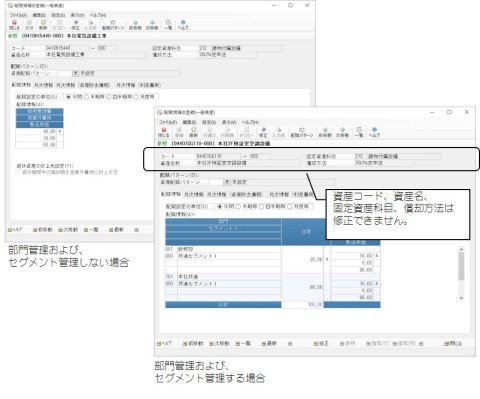480x399 pixels.
Task: Click 全体 icon in back window toolbar
Action: click(29, 25)
